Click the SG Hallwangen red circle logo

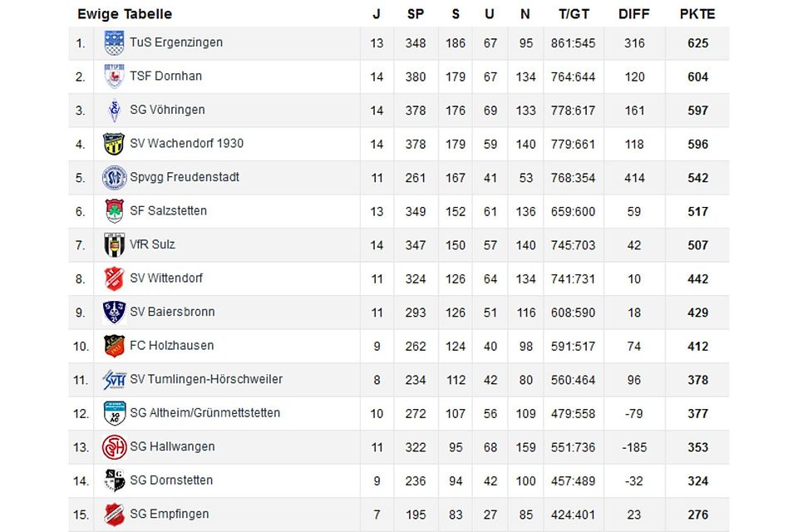114,447
